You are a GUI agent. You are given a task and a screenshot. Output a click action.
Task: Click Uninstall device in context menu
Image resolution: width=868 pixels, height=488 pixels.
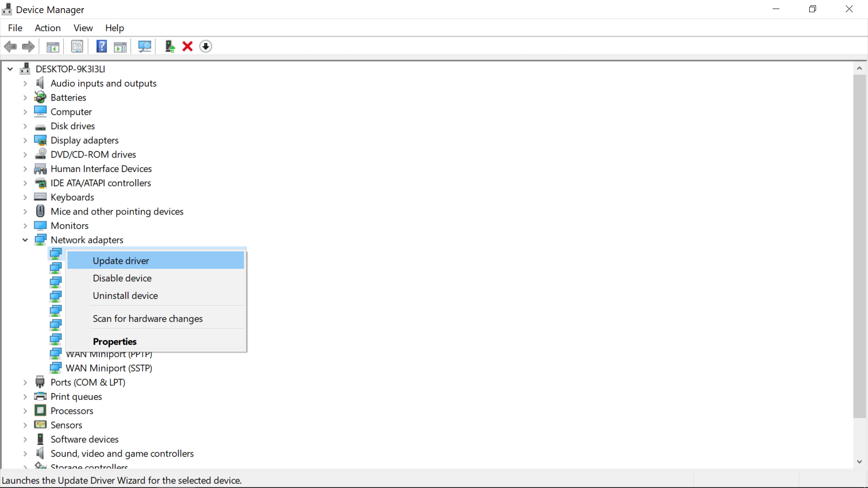[125, 296]
